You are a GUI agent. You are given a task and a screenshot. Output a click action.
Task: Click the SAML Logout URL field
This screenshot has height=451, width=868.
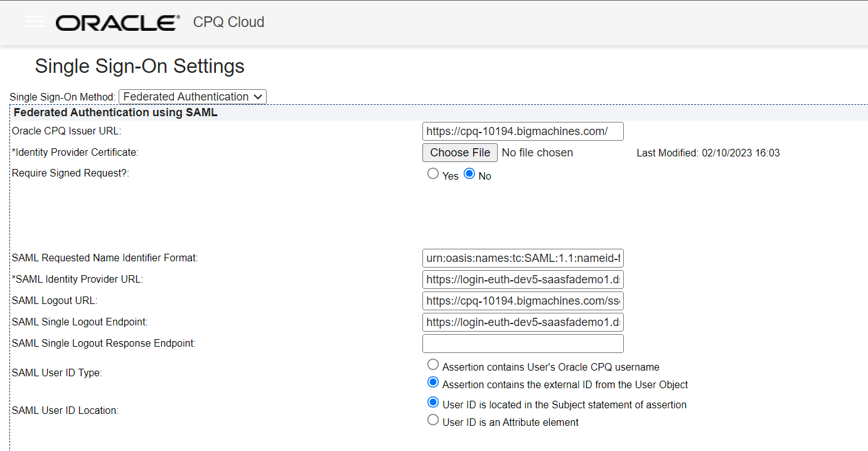coord(523,301)
